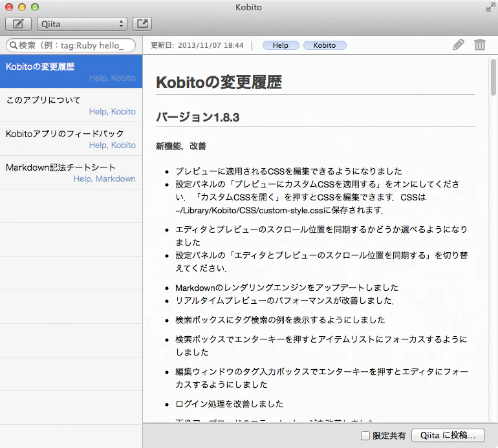Click the yellow minimize window button

pyautogui.click(x=22, y=7)
